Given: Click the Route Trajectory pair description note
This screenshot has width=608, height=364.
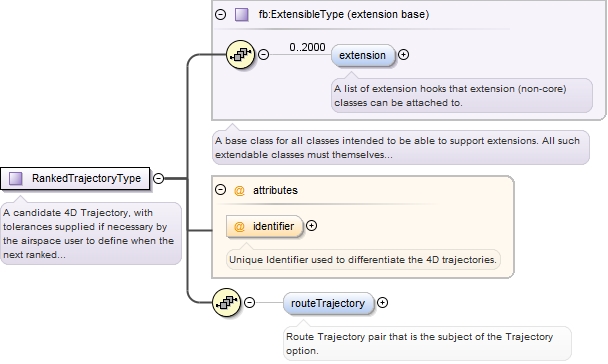Looking at the screenshot, I should tap(427, 343).
